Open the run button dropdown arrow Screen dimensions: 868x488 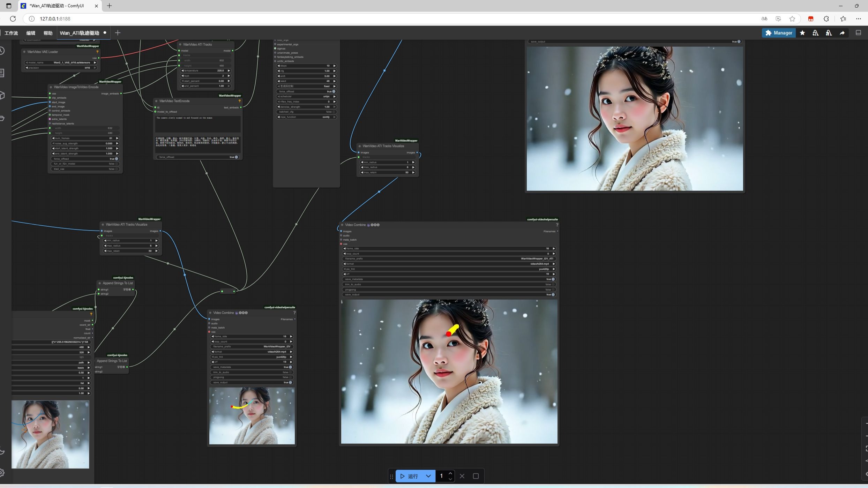tap(428, 476)
